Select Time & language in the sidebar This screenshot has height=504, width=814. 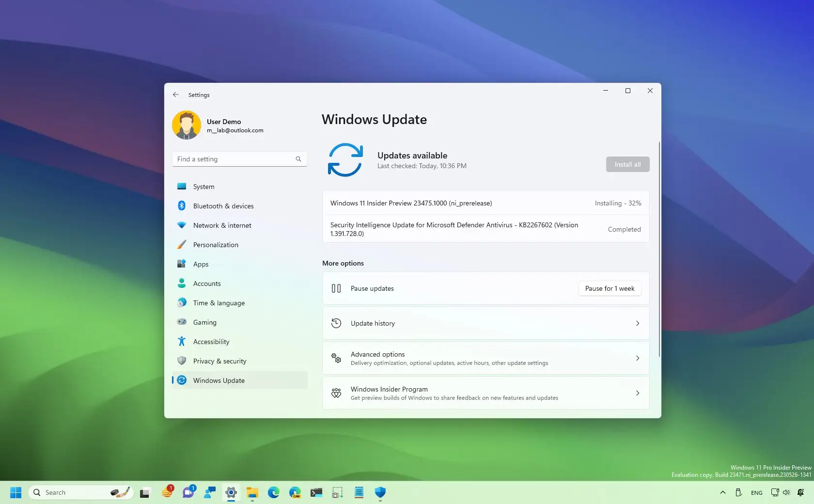pos(218,303)
